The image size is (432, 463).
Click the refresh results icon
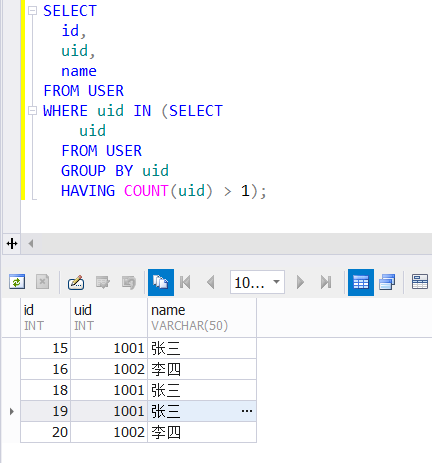pyautogui.click(x=17, y=282)
